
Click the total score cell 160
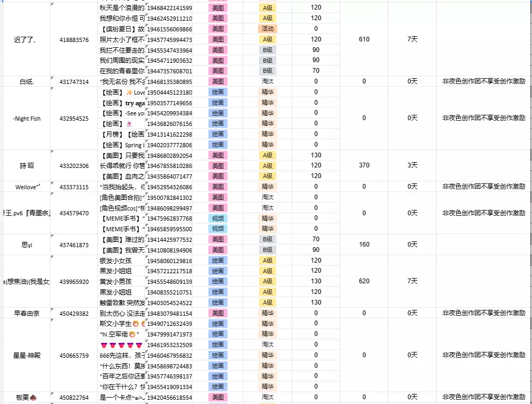pyautogui.click(x=364, y=245)
